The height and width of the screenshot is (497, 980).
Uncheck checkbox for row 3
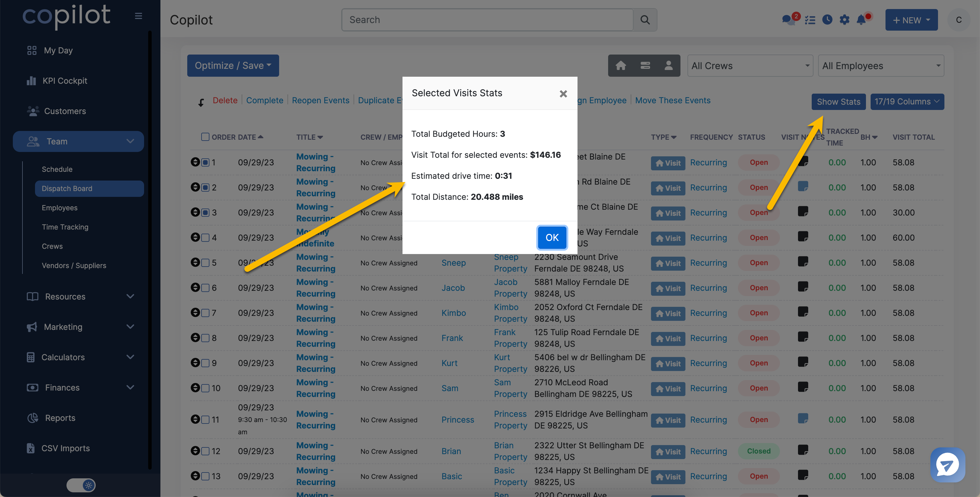coord(205,213)
